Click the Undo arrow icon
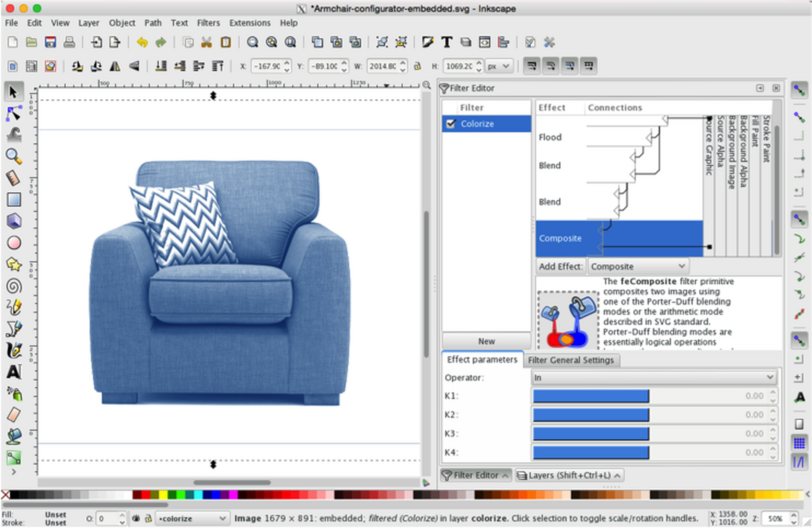The image size is (812, 528). pos(142,42)
